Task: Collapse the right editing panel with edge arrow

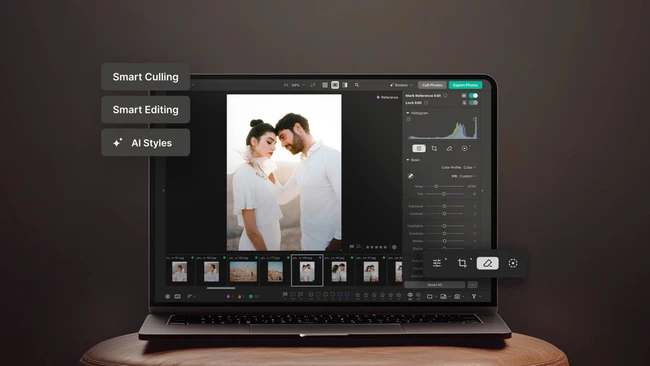Action: [x=482, y=191]
